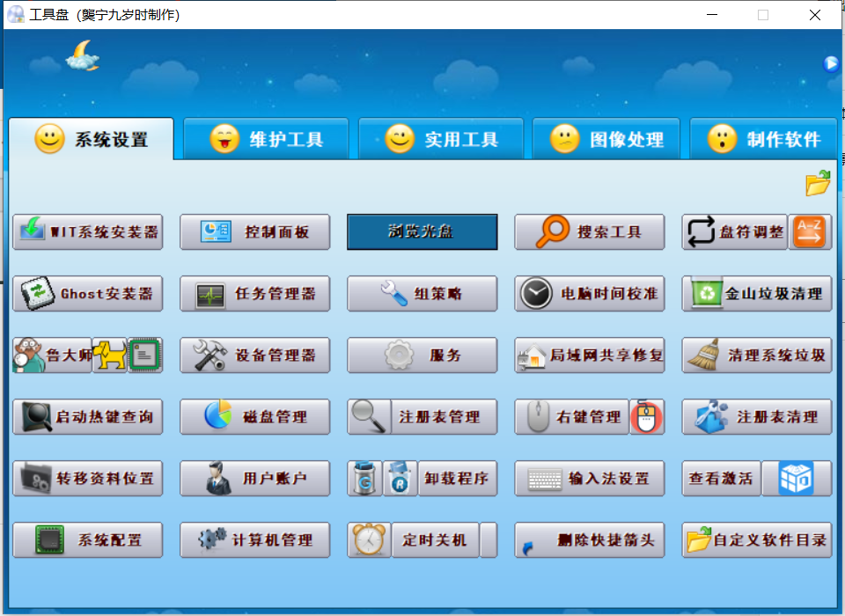Open the 设备管理器 device manager tools icon
The width and height of the screenshot is (845, 616).
coord(254,355)
